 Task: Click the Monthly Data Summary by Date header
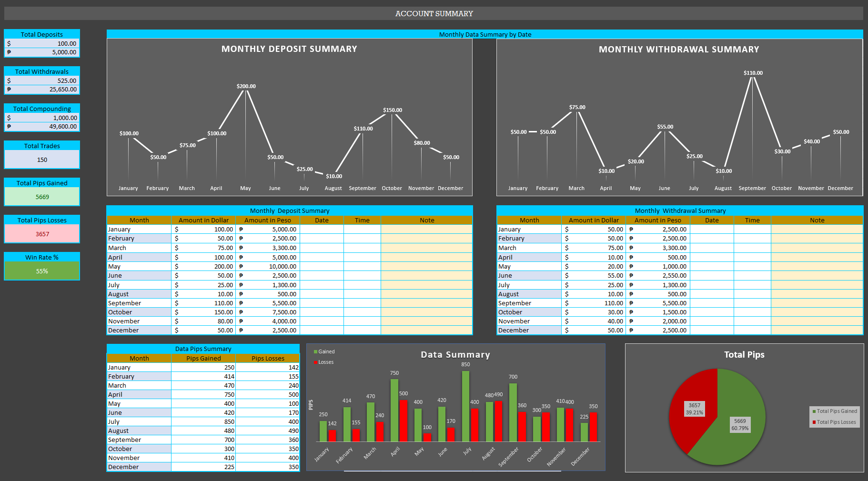point(485,34)
